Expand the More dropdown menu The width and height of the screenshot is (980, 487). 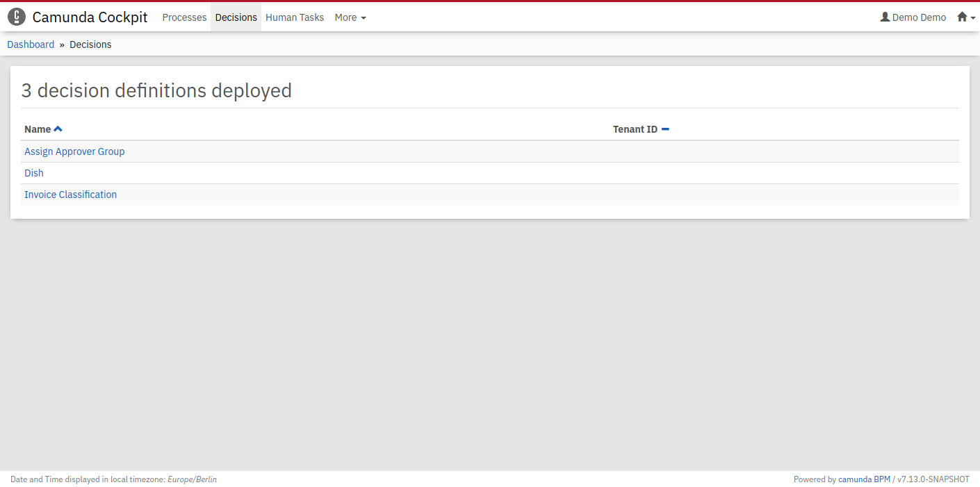click(350, 17)
